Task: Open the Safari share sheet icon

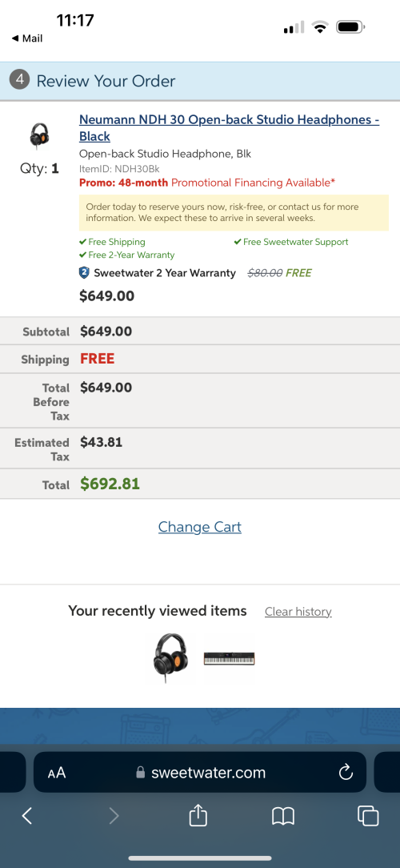Action: (198, 814)
